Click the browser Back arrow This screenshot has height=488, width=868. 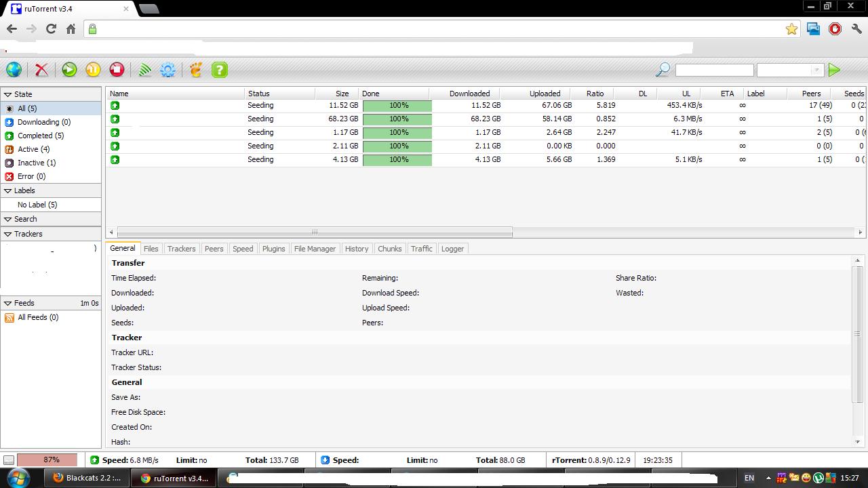(x=12, y=28)
